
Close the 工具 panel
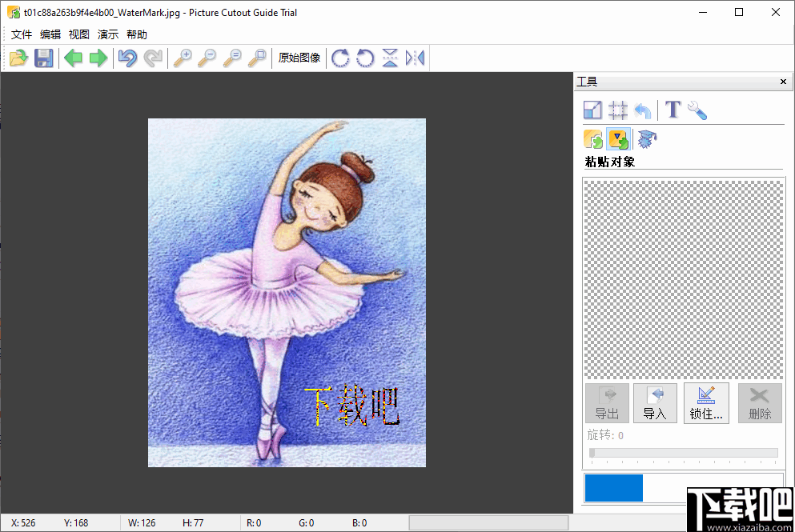[x=783, y=82]
